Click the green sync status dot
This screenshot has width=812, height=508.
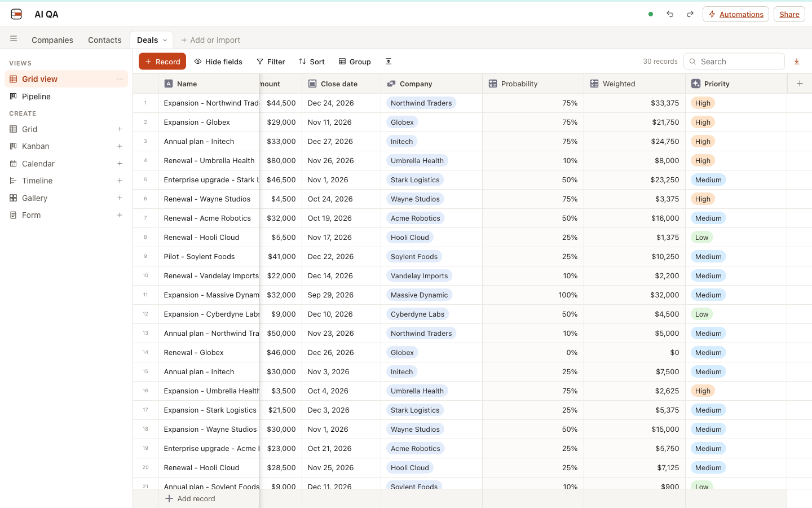pyautogui.click(x=651, y=14)
